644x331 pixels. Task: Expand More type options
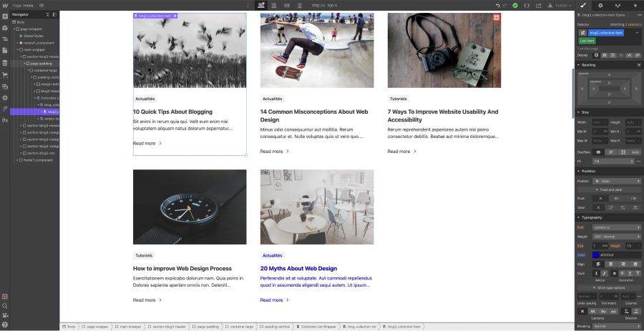(x=609, y=287)
